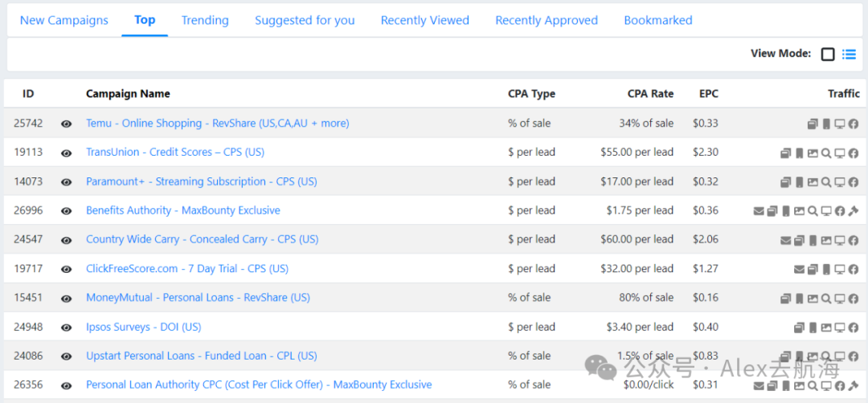Preview the TransUnion campaign via eye icon
868x403 pixels.
point(67,153)
